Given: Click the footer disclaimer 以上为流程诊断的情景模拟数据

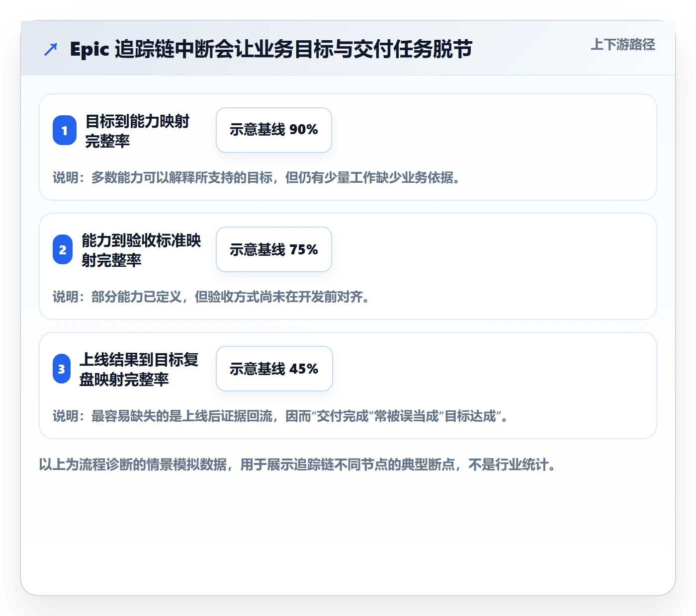Looking at the screenshot, I should tap(298, 464).
